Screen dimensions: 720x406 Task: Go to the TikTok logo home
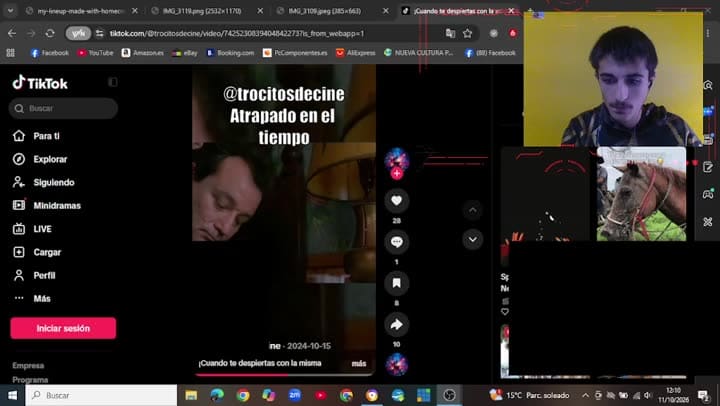tap(40, 83)
